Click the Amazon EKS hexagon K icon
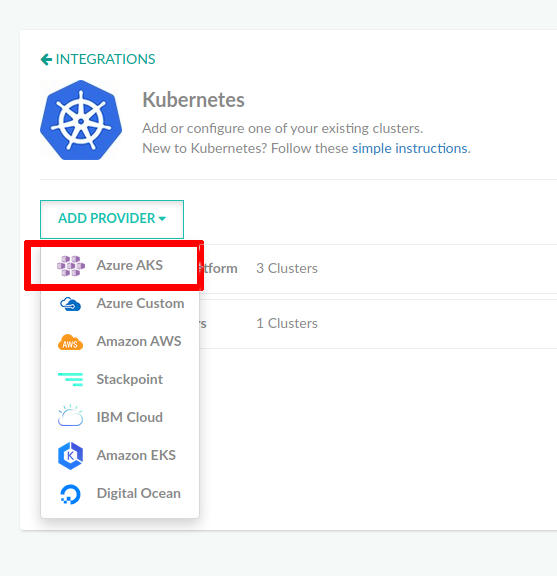 [x=70, y=456]
